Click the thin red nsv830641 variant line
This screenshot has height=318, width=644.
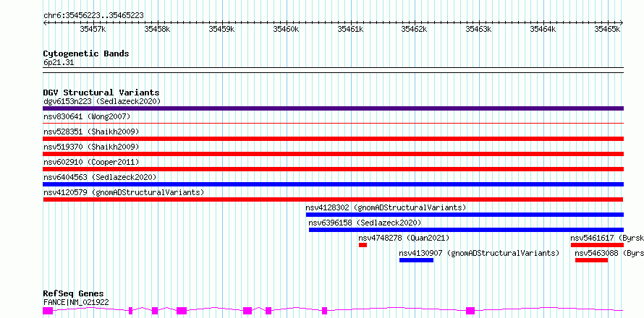(x=333, y=123)
